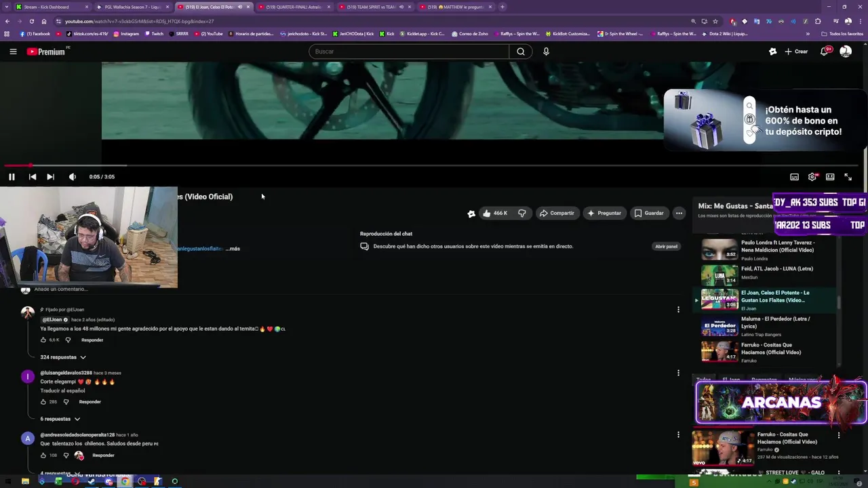Open Todos los favoritos folder
Screen dimensions: 868x488
(x=842, y=34)
